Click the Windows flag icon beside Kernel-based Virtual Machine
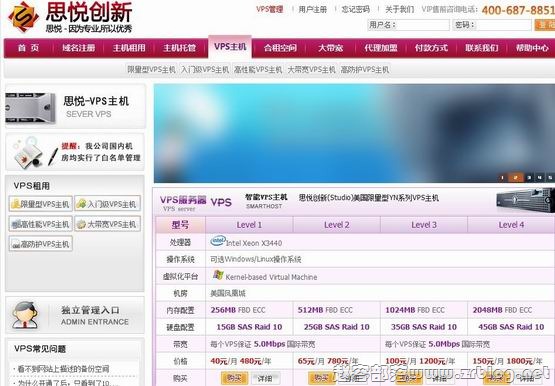This screenshot has width=555, height=386. click(218, 275)
